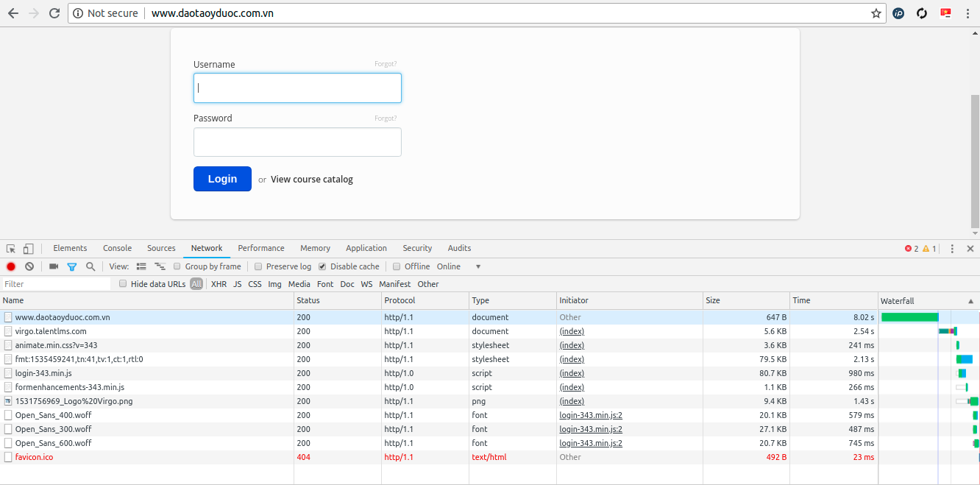Click the blue Login button
The image size is (980, 485).
coord(222,179)
